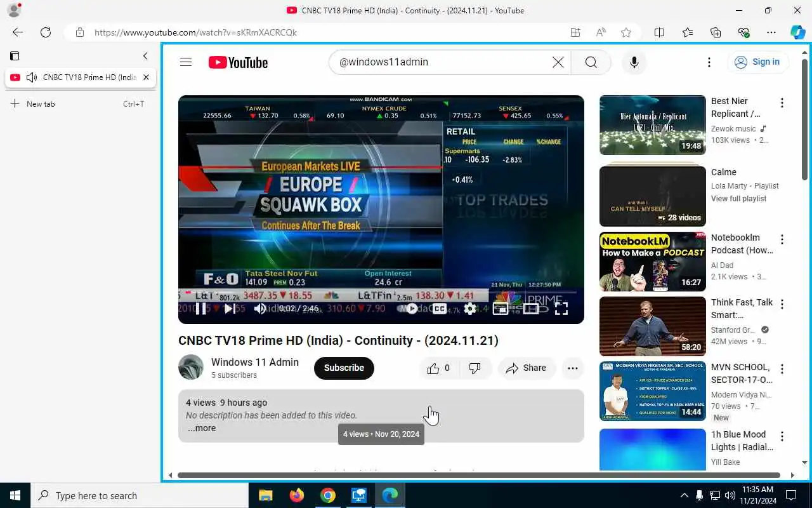Mute the video player volume
Image resolution: width=812 pixels, height=508 pixels.
pyautogui.click(x=260, y=309)
